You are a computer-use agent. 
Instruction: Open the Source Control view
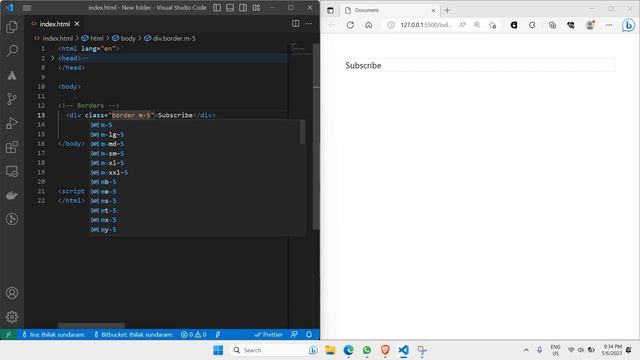click(12, 99)
